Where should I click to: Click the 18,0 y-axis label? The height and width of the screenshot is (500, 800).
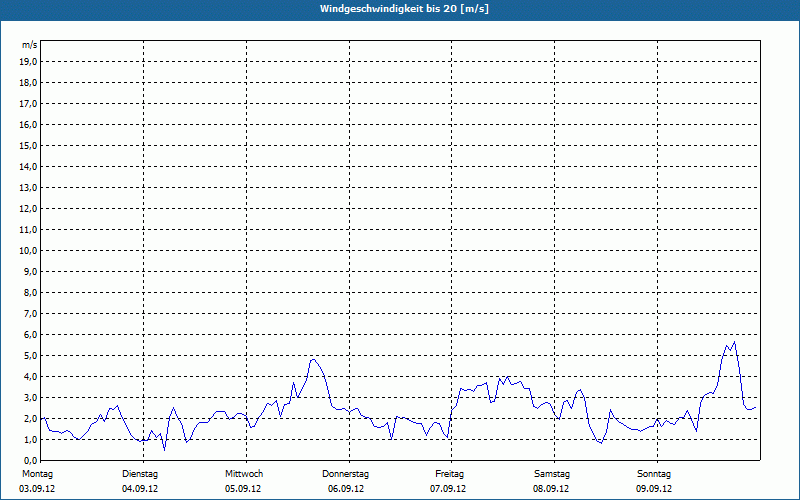[x=28, y=83]
